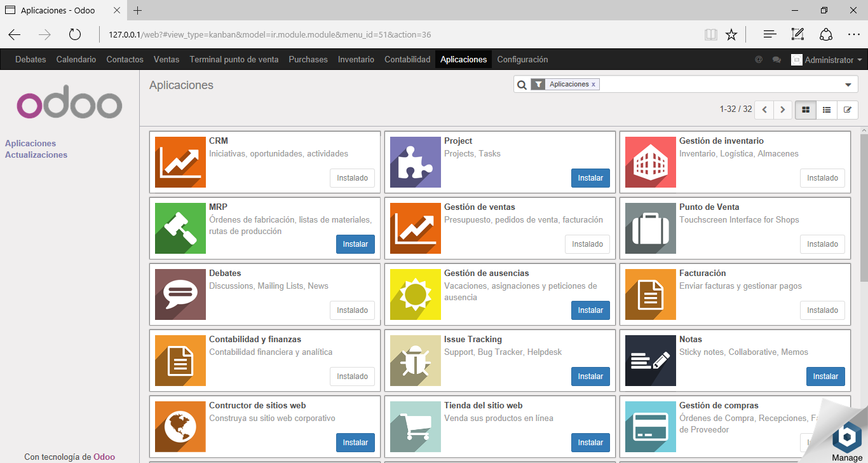868x463 pixels.
Task: Switch to list view
Action: tap(827, 109)
